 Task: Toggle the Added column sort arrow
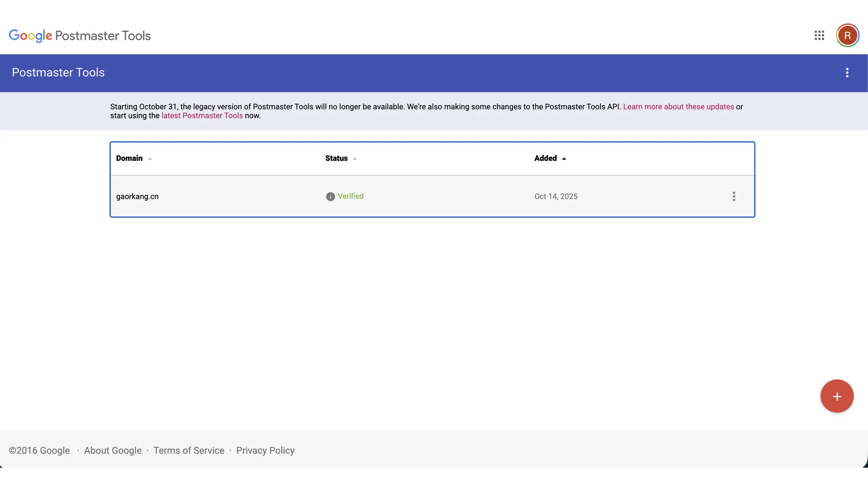click(564, 159)
